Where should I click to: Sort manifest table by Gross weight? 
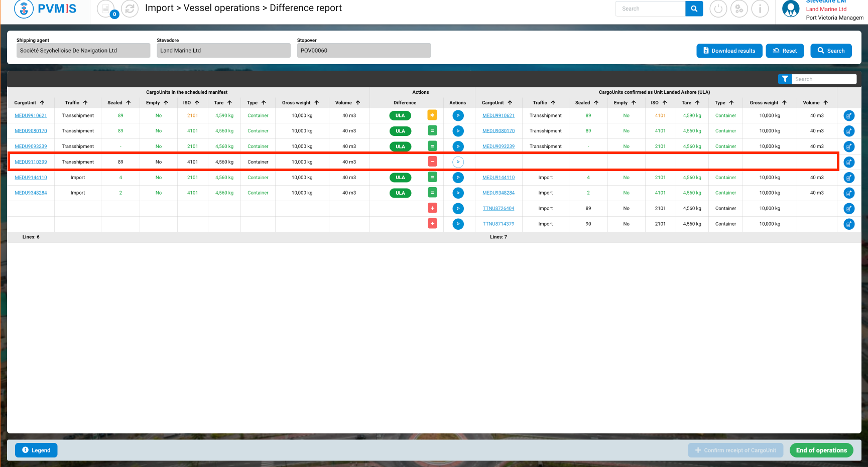click(x=300, y=103)
